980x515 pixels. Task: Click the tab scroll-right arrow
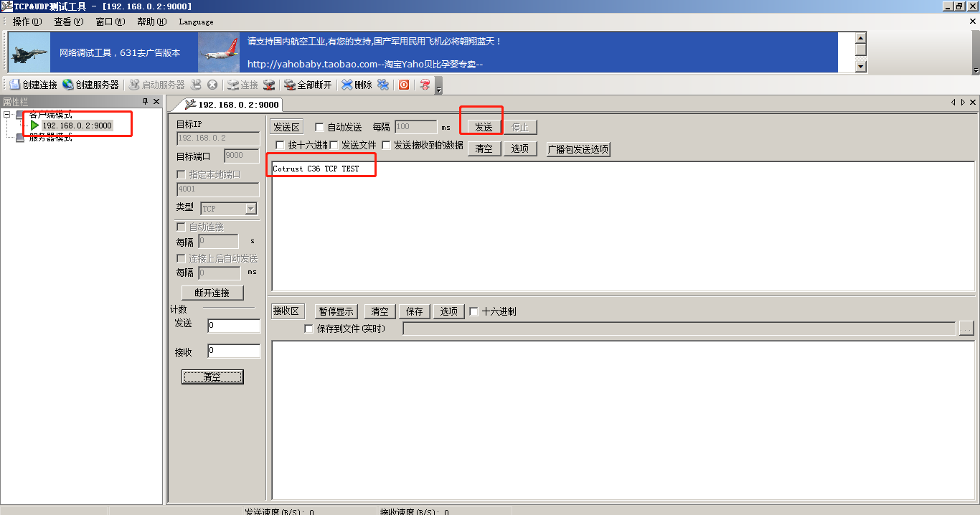pos(963,103)
